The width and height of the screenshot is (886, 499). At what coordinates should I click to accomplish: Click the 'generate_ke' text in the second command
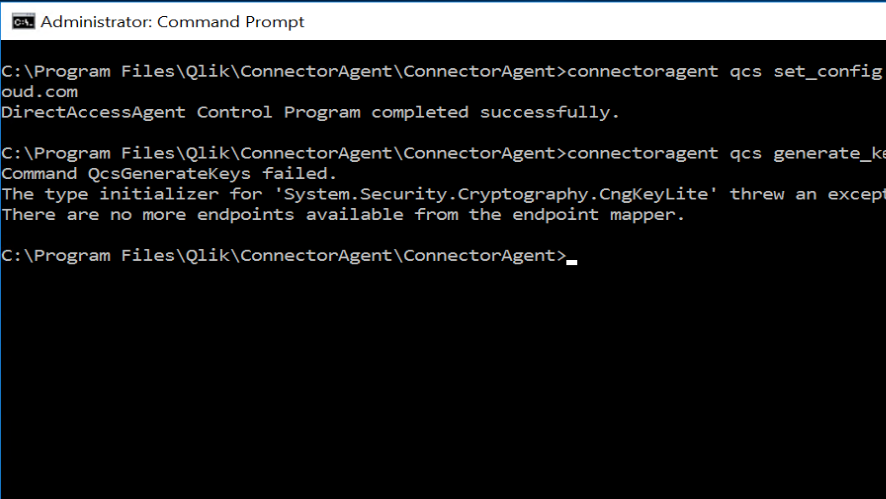click(x=828, y=153)
